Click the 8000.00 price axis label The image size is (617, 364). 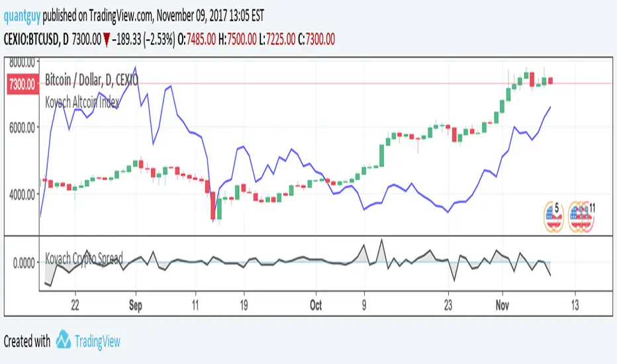[x=23, y=63]
